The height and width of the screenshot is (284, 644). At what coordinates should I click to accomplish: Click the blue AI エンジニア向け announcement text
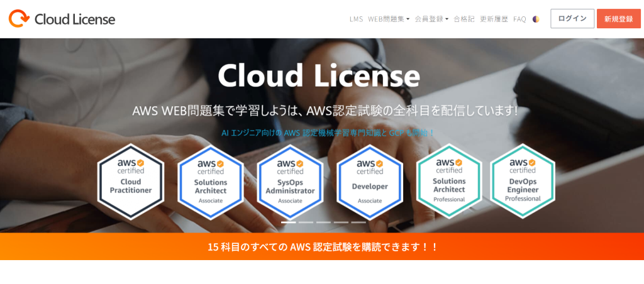click(x=328, y=133)
